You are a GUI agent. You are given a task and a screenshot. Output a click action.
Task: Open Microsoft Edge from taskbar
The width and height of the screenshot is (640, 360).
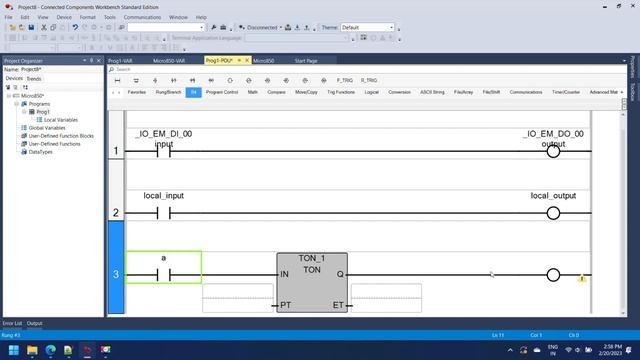click(51, 350)
